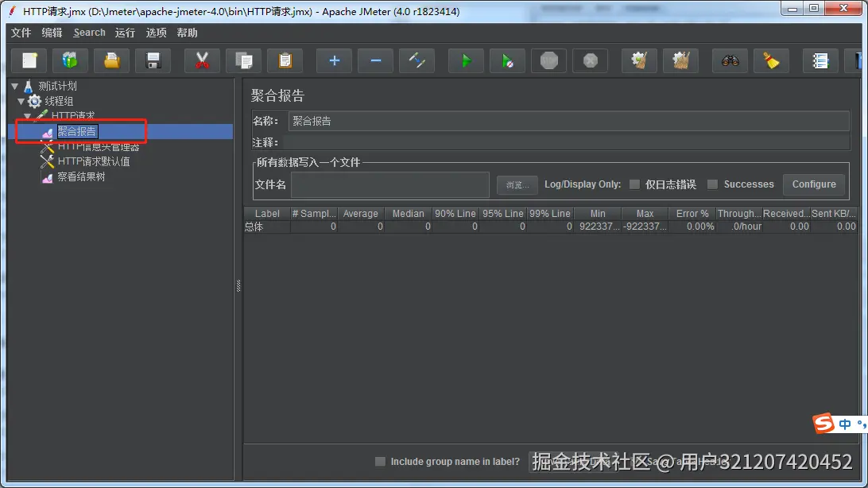This screenshot has height=488, width=868.
Task: Click the panel divider handle
Action: click(238, 285)
